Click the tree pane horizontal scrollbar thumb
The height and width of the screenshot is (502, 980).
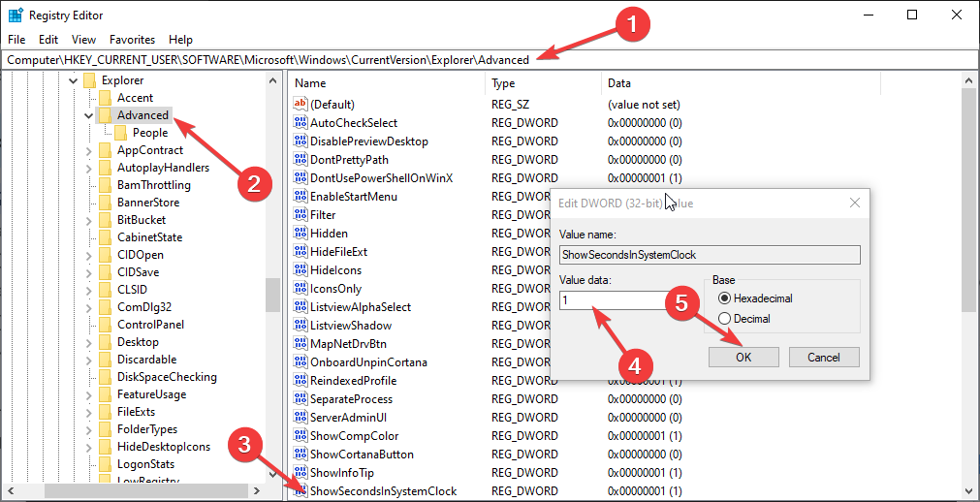coord(147,490)
